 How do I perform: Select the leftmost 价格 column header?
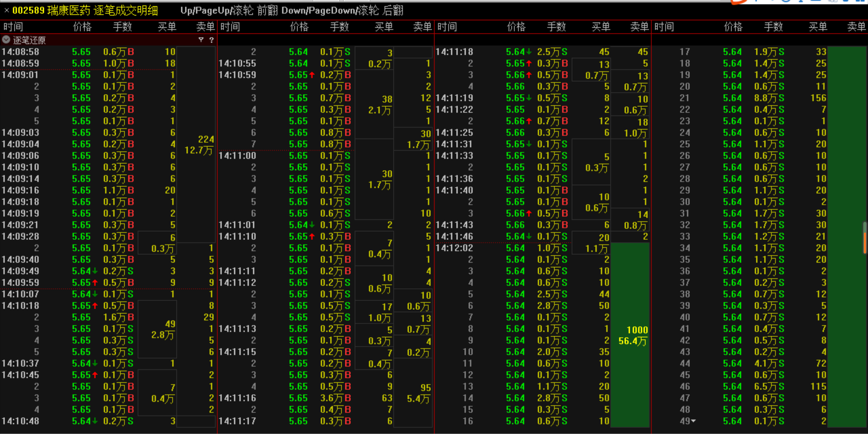[82, 27]
